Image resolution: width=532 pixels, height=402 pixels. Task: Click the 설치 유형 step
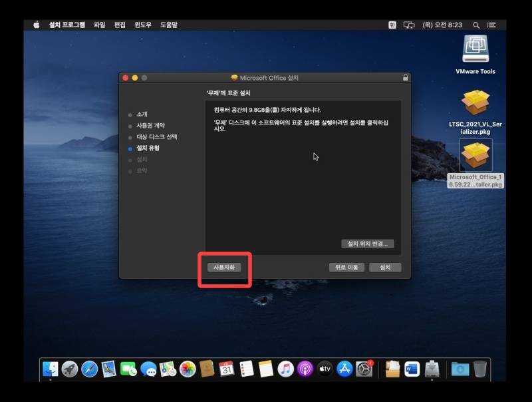(148, 148)
